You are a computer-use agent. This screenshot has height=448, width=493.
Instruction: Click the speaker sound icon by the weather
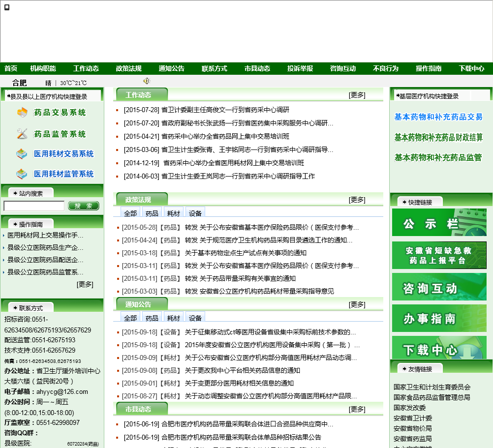pos(147,81)
